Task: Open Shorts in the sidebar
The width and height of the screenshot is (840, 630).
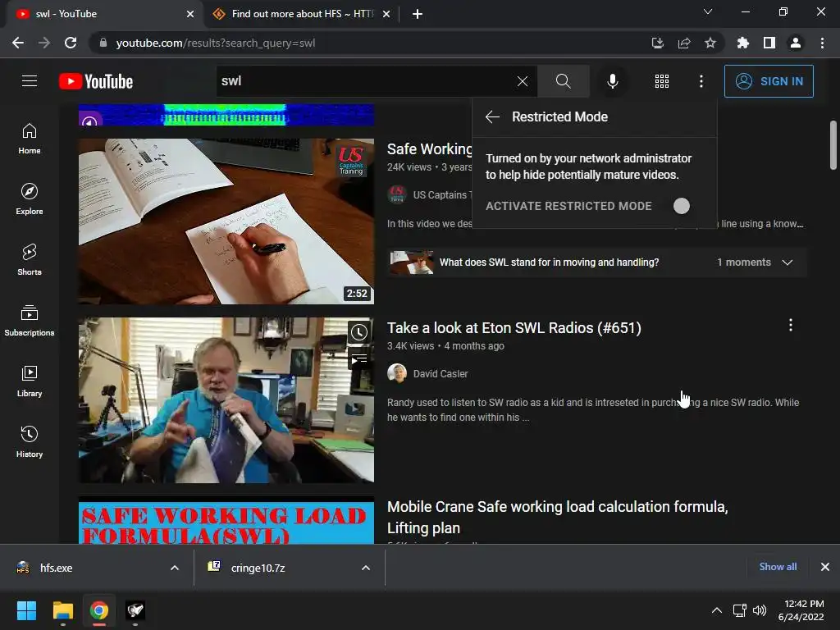Action: click(30, 260)
